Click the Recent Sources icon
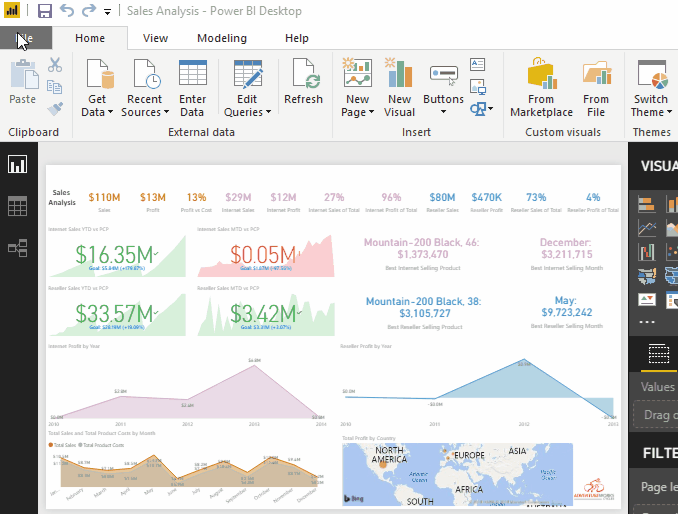 point(146,74)
